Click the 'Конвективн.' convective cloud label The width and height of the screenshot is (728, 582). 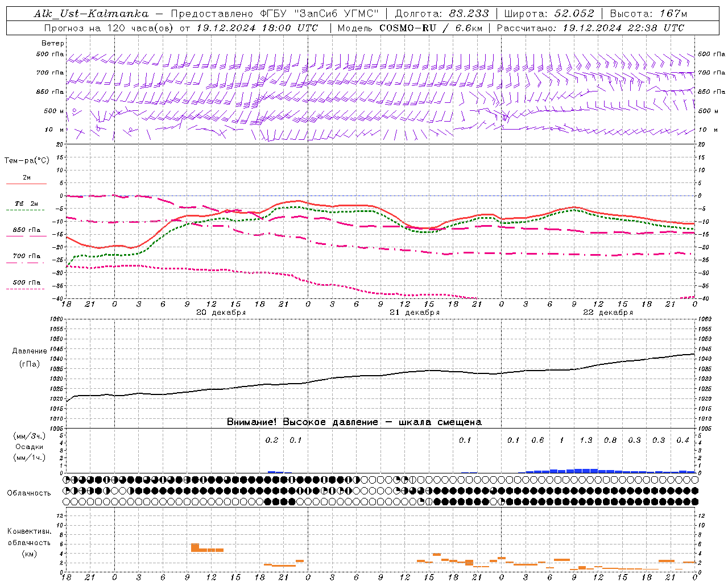click(29, 531)
